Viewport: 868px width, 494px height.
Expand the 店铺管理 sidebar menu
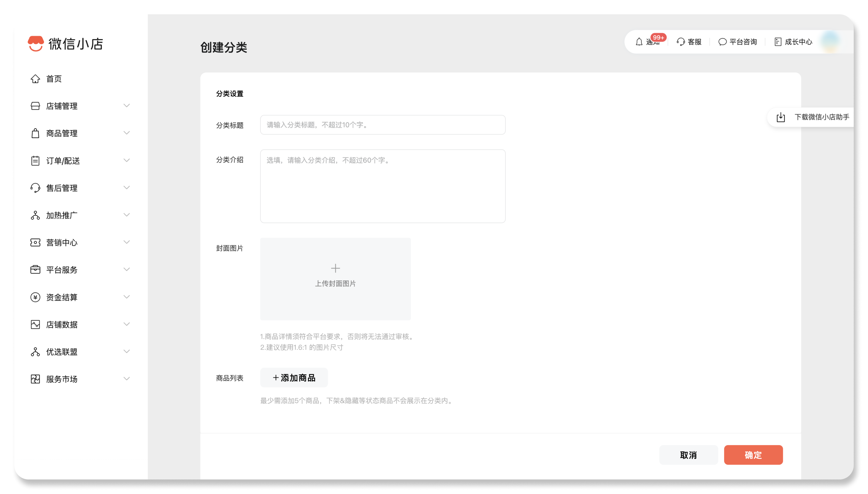tap(126, 106)
